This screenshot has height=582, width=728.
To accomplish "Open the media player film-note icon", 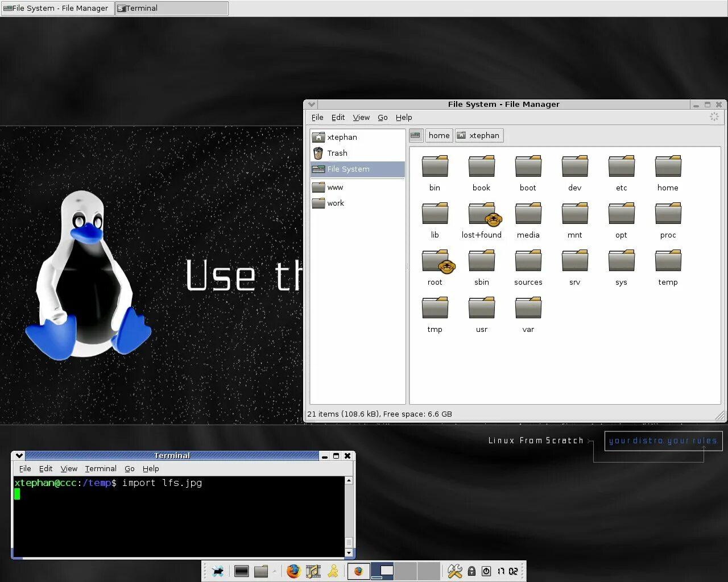I will click(x=313, y=571).
